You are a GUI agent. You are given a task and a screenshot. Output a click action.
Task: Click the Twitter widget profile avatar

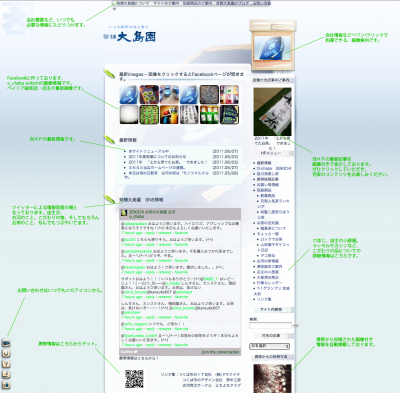point(124,213)
